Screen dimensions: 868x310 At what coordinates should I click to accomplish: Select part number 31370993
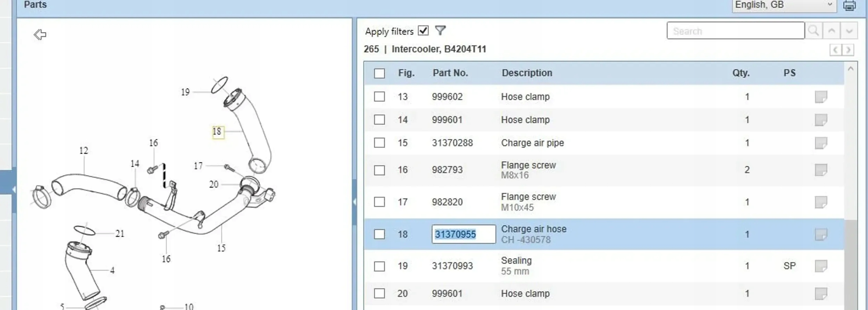[x=452, y=266]
